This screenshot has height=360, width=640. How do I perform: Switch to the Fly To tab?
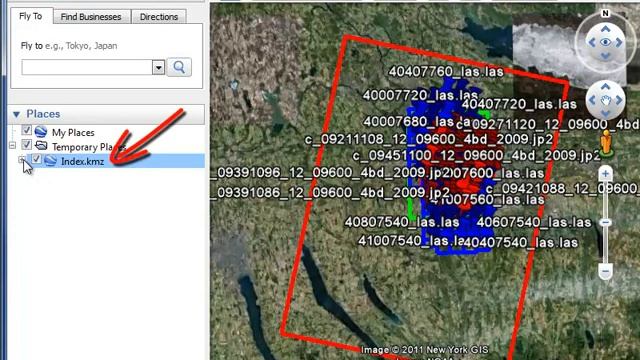pyautogui.click(x=31, y=16)
